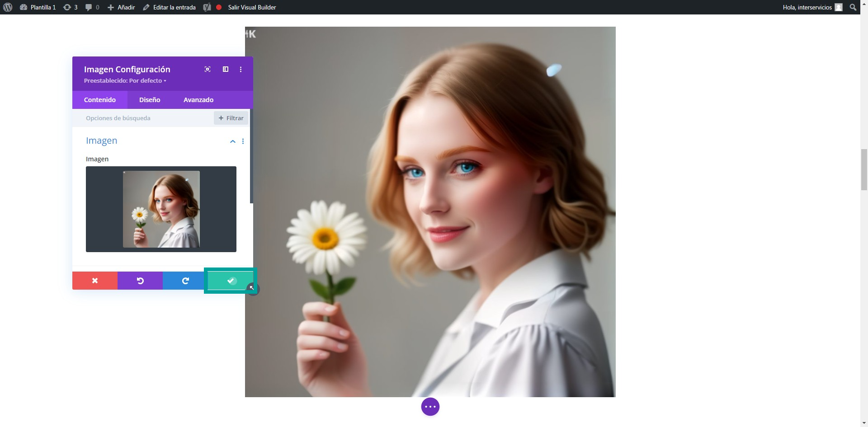The height and width of the screenshot is (427, 868).
Task: Click the user avatar in admin bar
Action: [839, 7]
